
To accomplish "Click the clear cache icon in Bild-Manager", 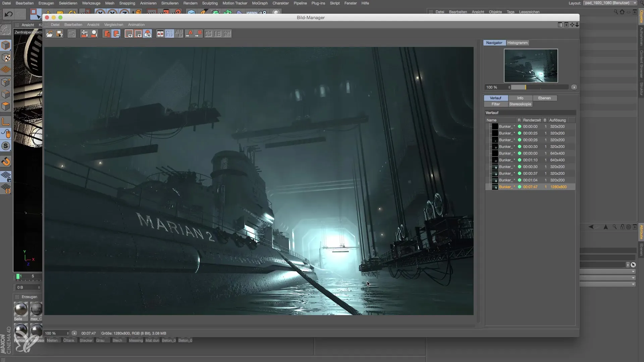I will pyautogui.click(x=72, y=34).
